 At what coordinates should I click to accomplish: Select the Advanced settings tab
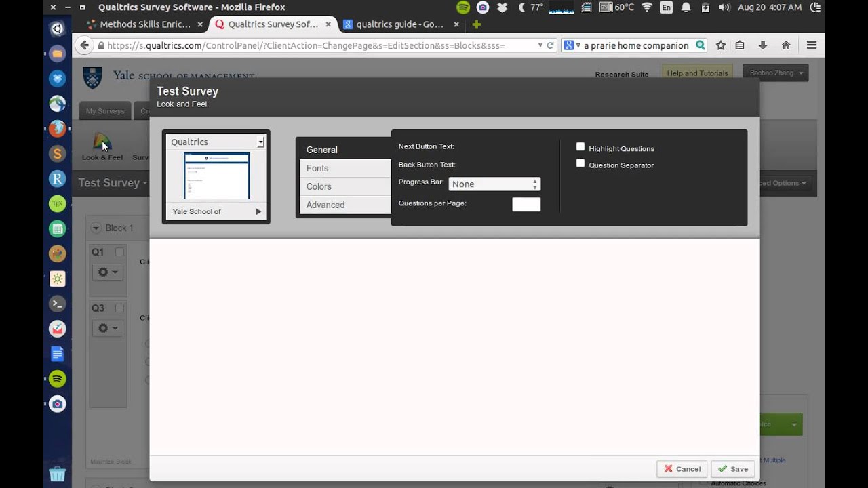coord(344,205)
